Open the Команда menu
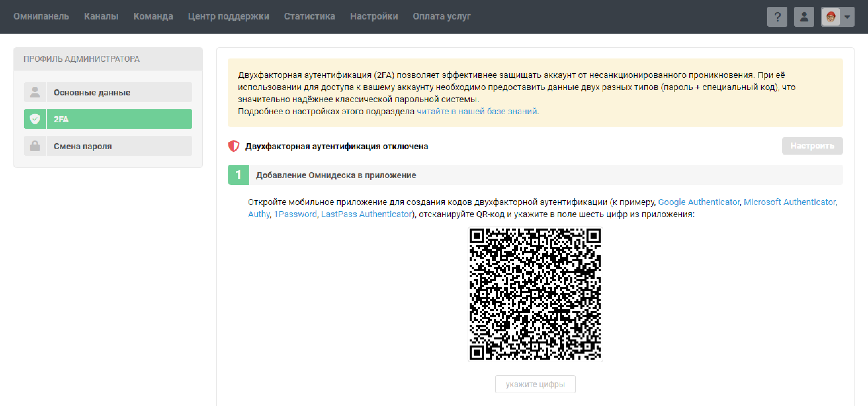Viewport: 868px width, 406px height. click(153, 16)
